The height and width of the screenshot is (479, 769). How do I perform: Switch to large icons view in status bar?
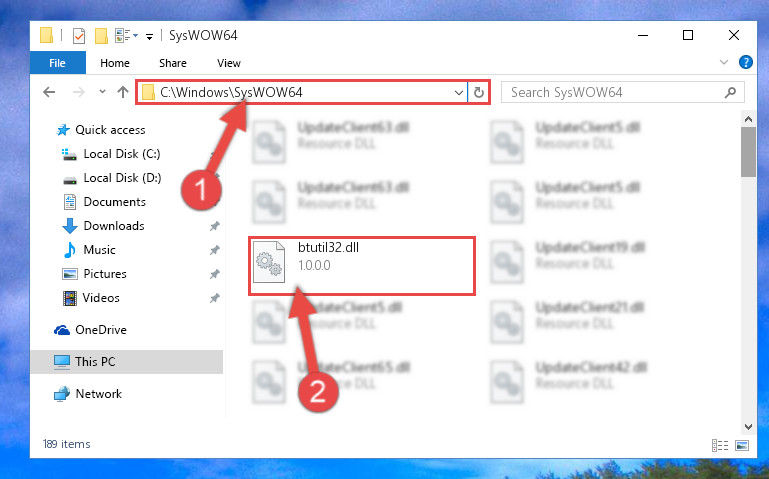click(742, 445)
